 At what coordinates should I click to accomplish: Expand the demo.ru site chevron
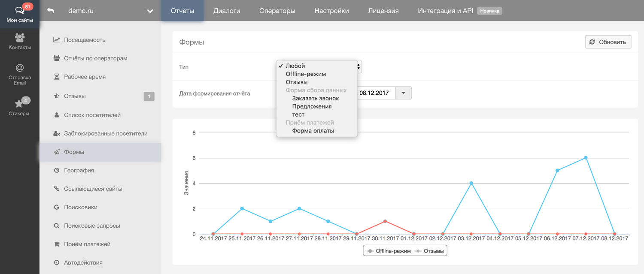150,11
